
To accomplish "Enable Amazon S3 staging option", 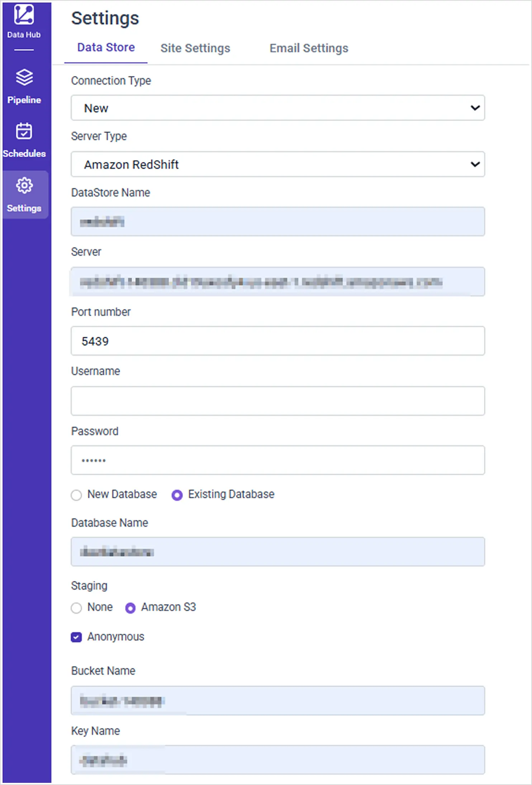I will (x=130, y=608).
